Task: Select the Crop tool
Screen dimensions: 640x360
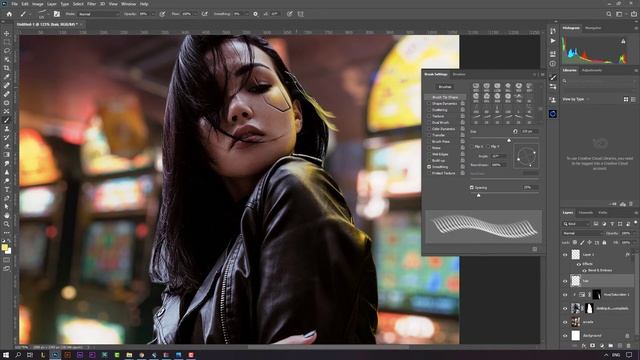Action: [x=7, y=68]
